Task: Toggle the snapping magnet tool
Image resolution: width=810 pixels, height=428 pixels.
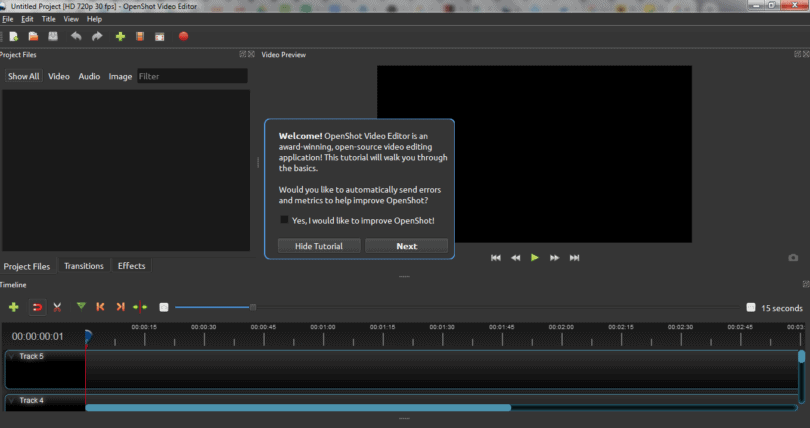Action: pyautogui.click(x=37, y=307)
